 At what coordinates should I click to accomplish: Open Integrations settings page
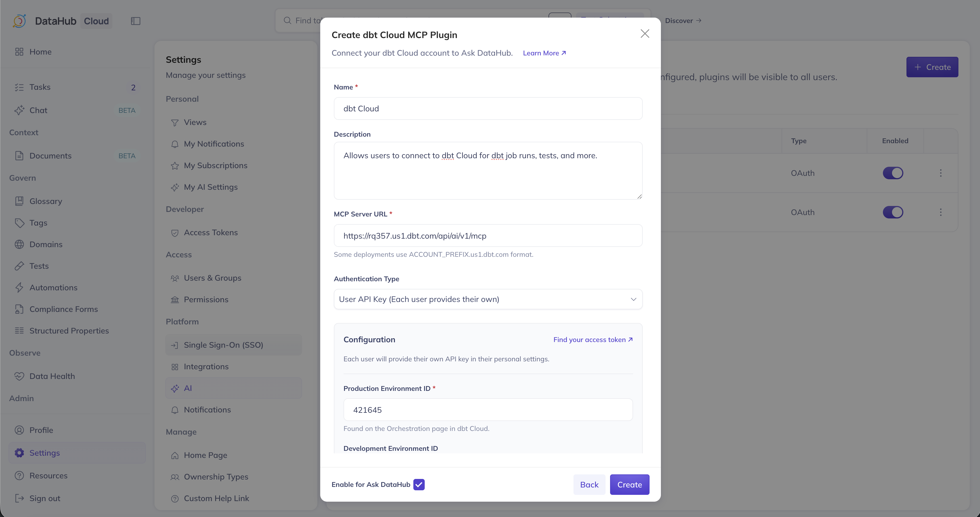coord(206,367)
